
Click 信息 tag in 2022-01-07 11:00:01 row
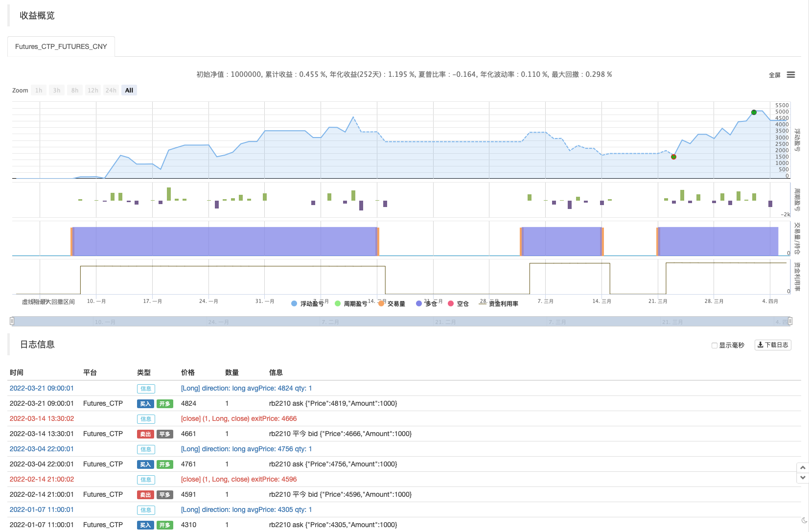146,510
